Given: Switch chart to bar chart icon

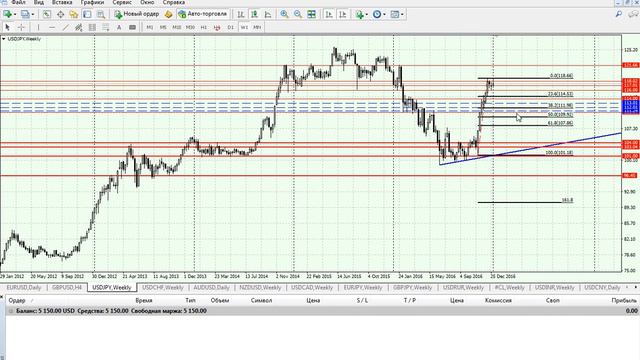Looking at the screenshot, I should point(241,14).
